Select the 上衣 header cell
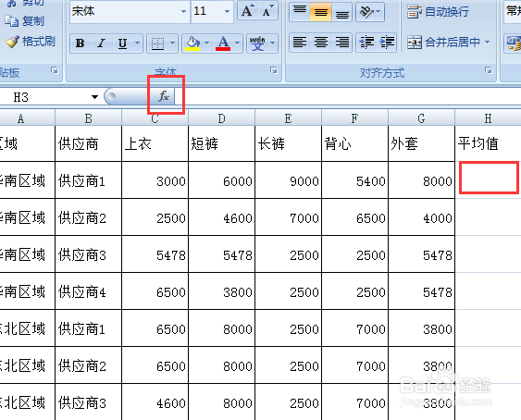 155,143
